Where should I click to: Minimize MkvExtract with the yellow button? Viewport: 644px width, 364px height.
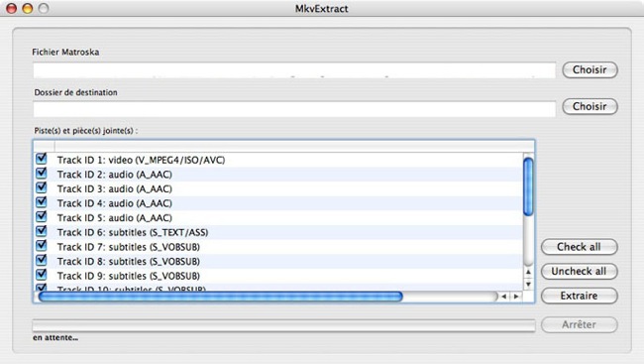click(28, 8)
